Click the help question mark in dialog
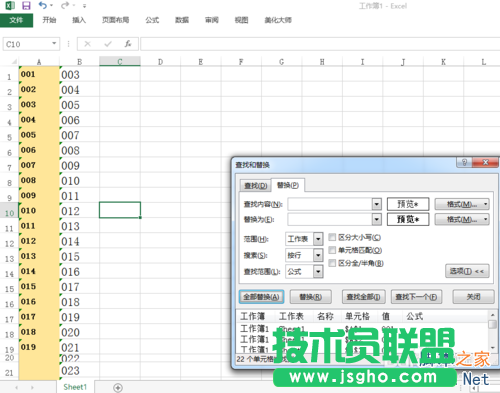This screenshot has height=393, width=500. coord(464,162)
